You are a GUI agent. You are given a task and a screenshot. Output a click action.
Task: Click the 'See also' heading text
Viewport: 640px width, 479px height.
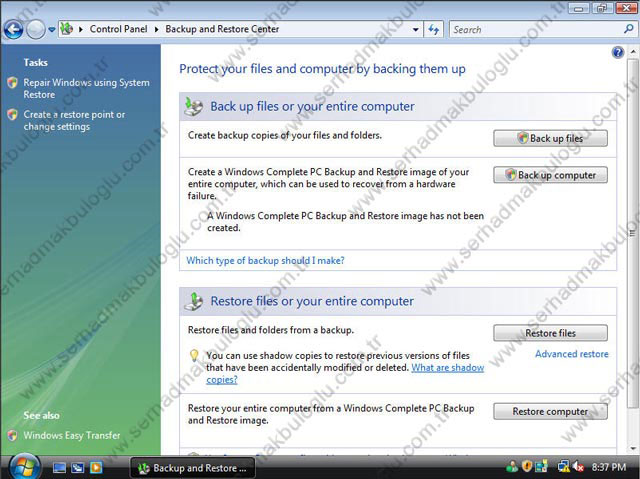(41, 415)
